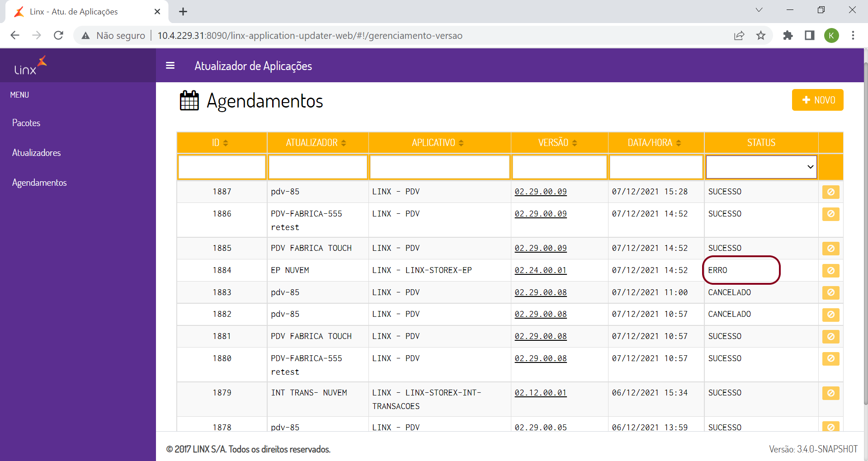The height and width of the screenshot is (461, 868).
Task: Cancel the scheduling with ID 1886
Action: (x=830, y=214)
